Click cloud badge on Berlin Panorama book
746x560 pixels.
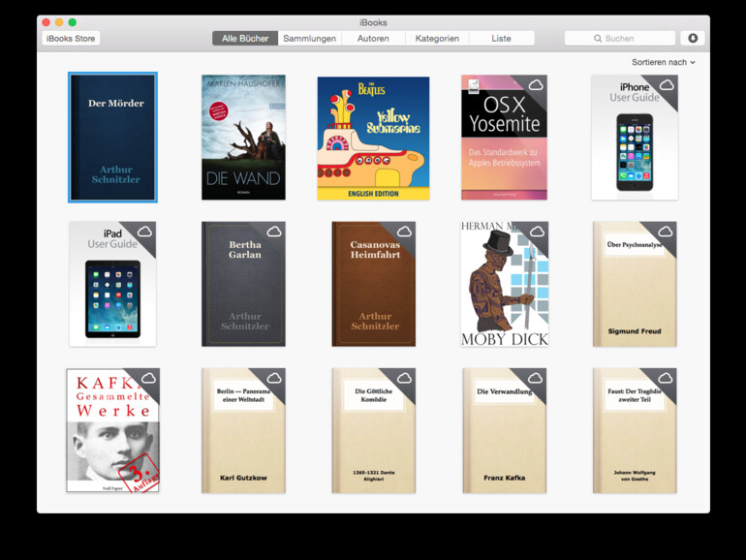(x=274, y=378)
